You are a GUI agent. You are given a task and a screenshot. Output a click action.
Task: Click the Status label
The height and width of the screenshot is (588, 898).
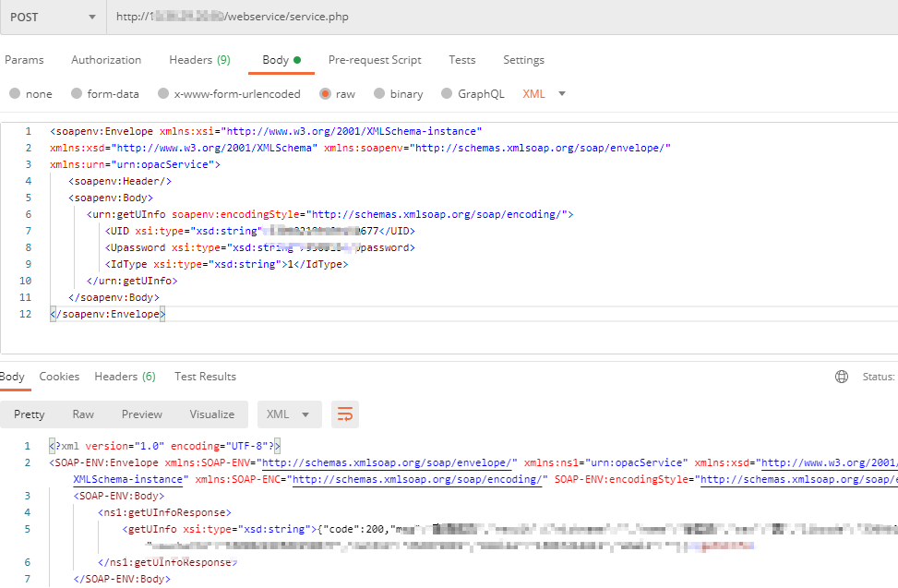pos(880,377)
